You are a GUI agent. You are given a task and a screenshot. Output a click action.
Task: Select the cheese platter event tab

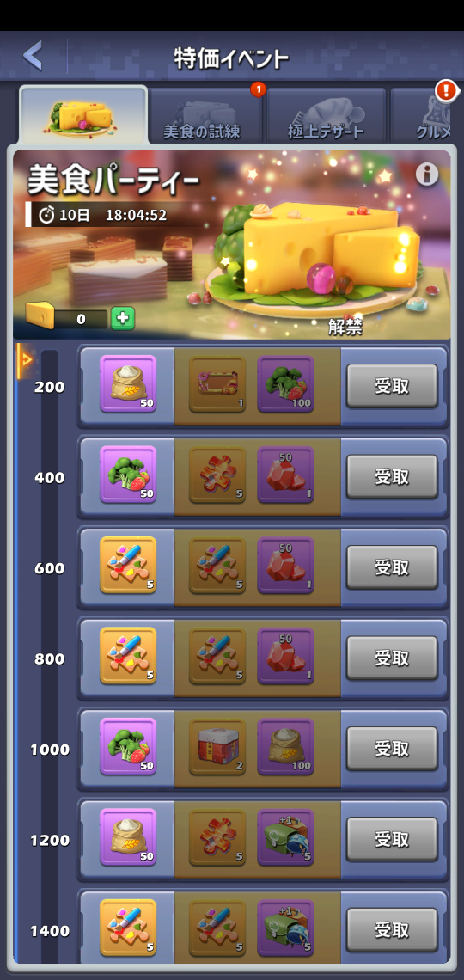coord(83,116)
